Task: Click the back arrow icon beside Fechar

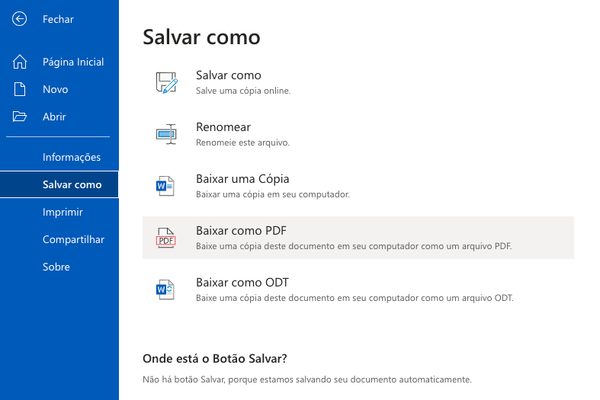Action: [x=19, y=19]
